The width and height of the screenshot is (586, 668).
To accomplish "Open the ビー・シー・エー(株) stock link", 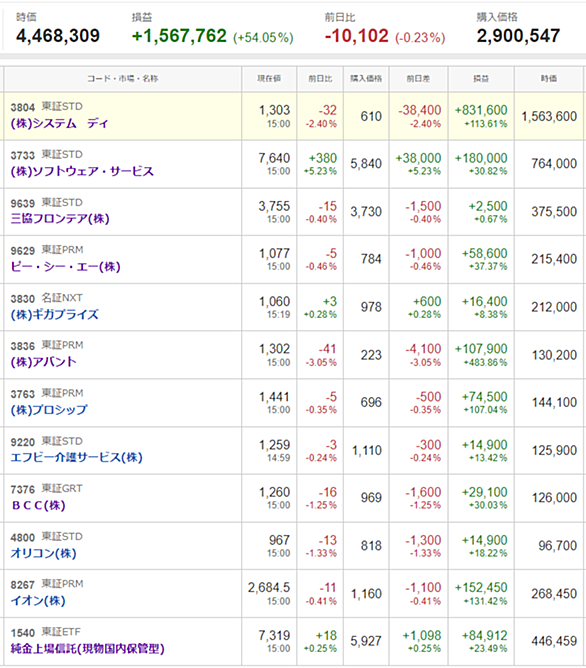I will pyautogui.click(x=65, y=267).
